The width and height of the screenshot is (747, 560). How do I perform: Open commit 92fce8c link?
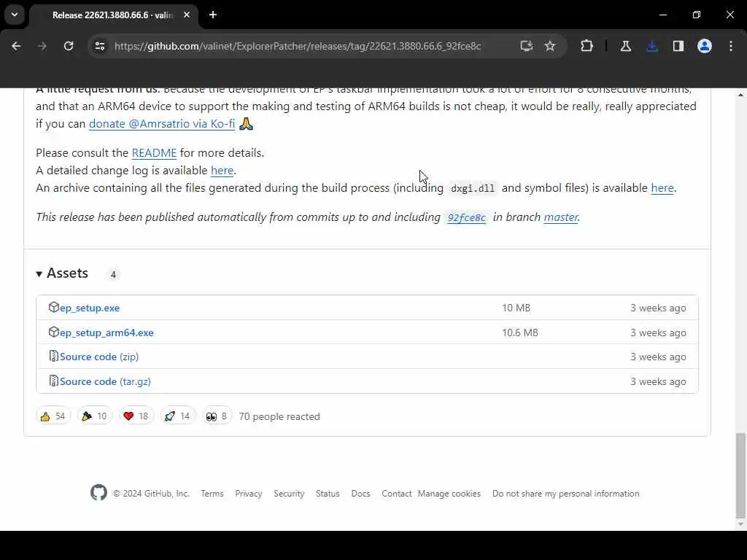(466, 217)
